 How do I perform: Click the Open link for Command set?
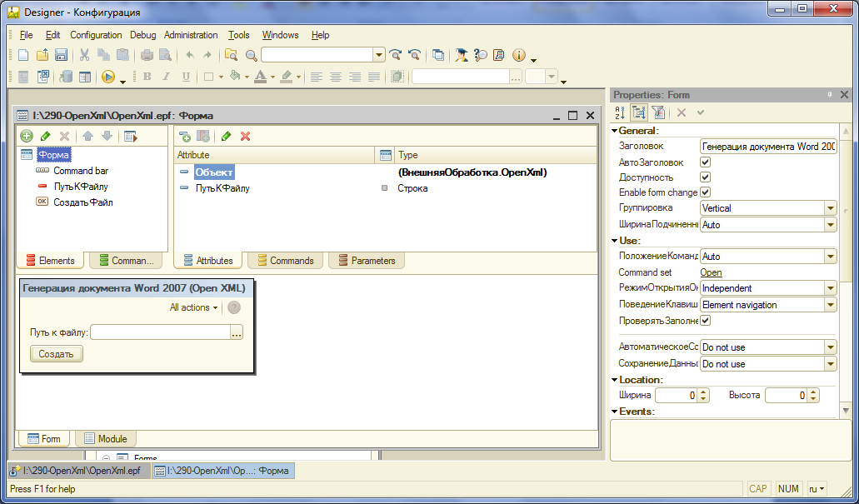(x=711, y=272)
